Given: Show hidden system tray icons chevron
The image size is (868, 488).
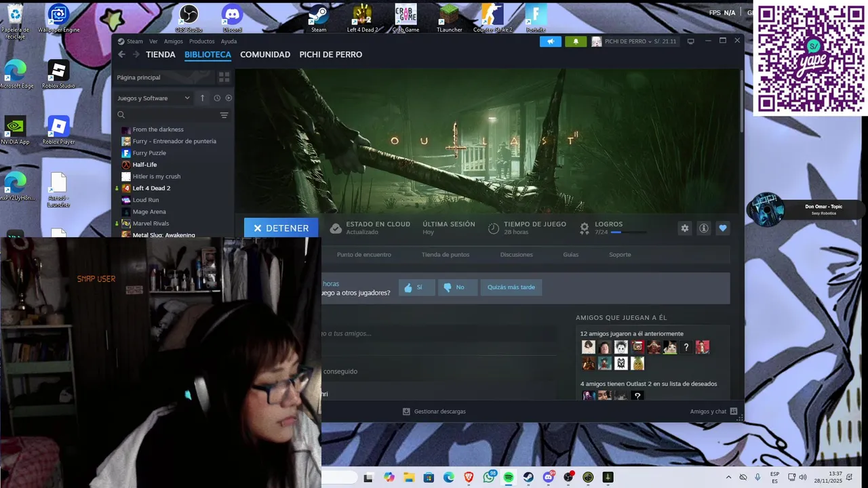Looking at the screenshot, I should [728, 477].
